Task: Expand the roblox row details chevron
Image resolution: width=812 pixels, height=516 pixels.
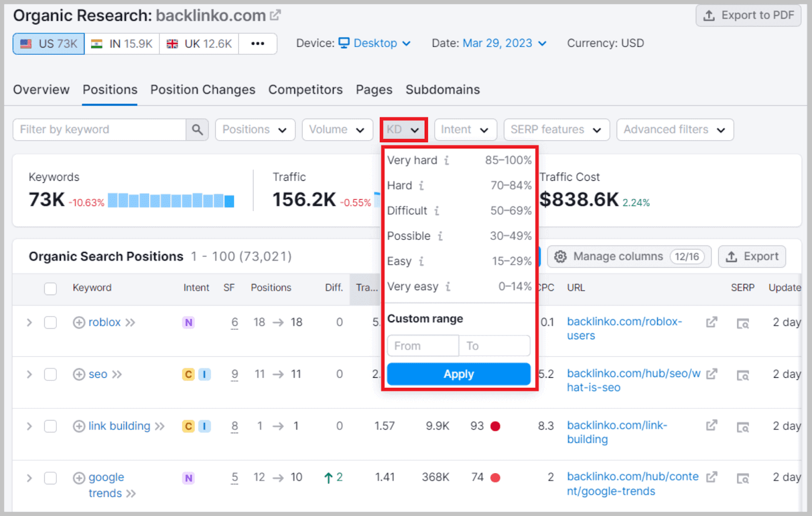Action: 29,322
